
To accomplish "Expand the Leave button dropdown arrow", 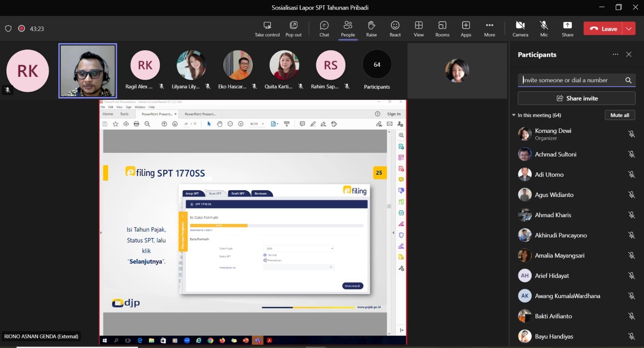I will click(x=629, y=29).
